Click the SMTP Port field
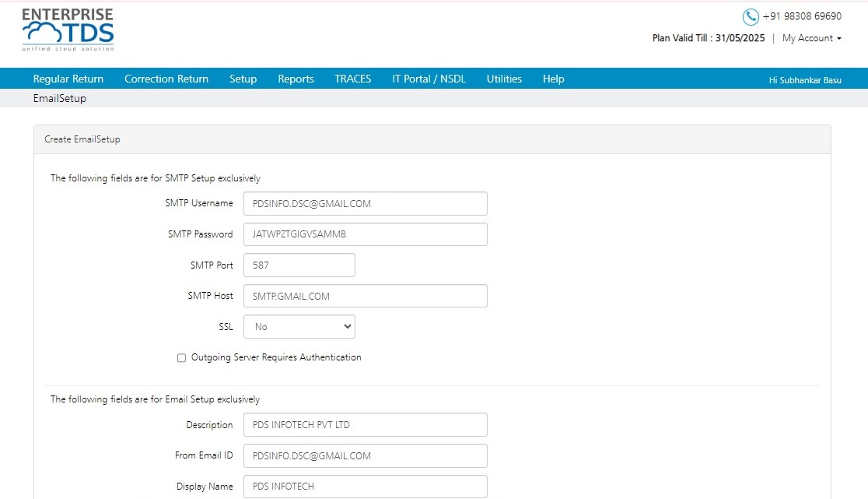The height and width of the screenshot is (499, 868). click(x=299, y=265)
